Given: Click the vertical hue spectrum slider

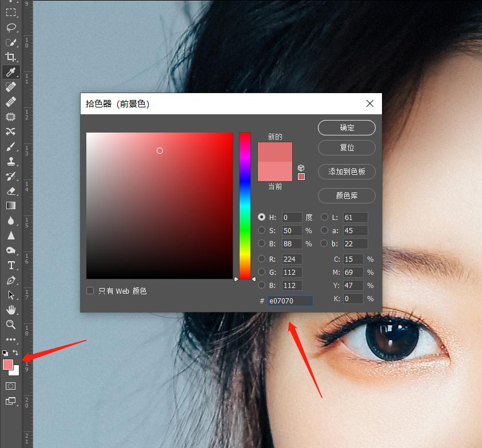Looking at the screenshot, I should tap(245, 206).
